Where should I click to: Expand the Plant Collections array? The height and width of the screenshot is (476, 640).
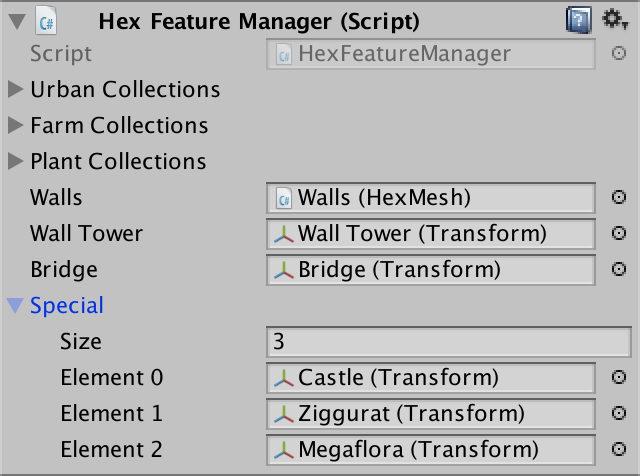click(x=15, y=161)
